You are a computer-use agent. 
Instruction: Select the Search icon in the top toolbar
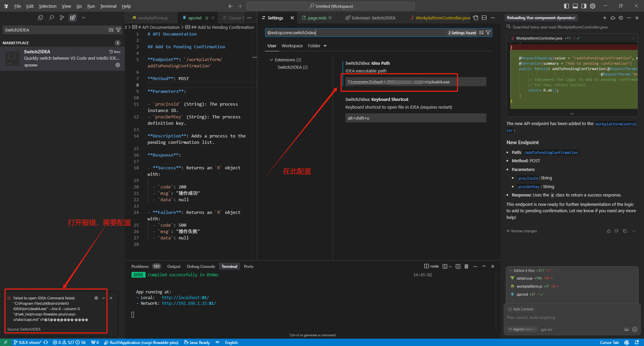[51, 17]
